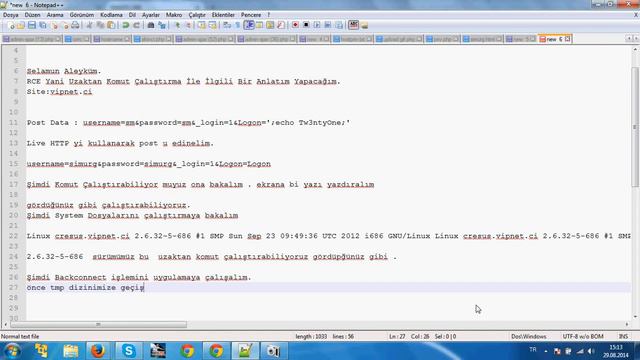Viewport: 640px width, 360px height.
Task: Click the Playback macro icon
Action: pyautogui.click(x=317, y=25)
